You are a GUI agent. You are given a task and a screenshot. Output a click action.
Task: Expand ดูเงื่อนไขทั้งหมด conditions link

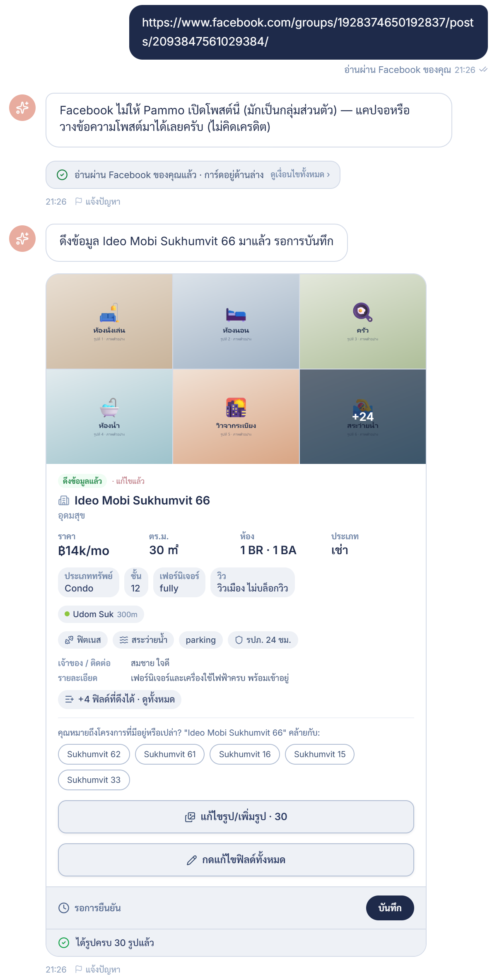click(300, 175)
